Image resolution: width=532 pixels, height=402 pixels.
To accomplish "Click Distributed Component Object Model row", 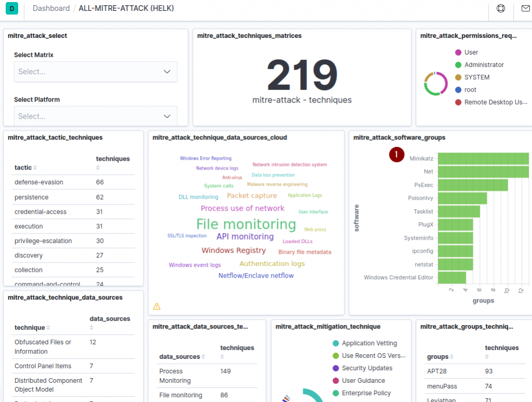I will [x=73, y=385].
